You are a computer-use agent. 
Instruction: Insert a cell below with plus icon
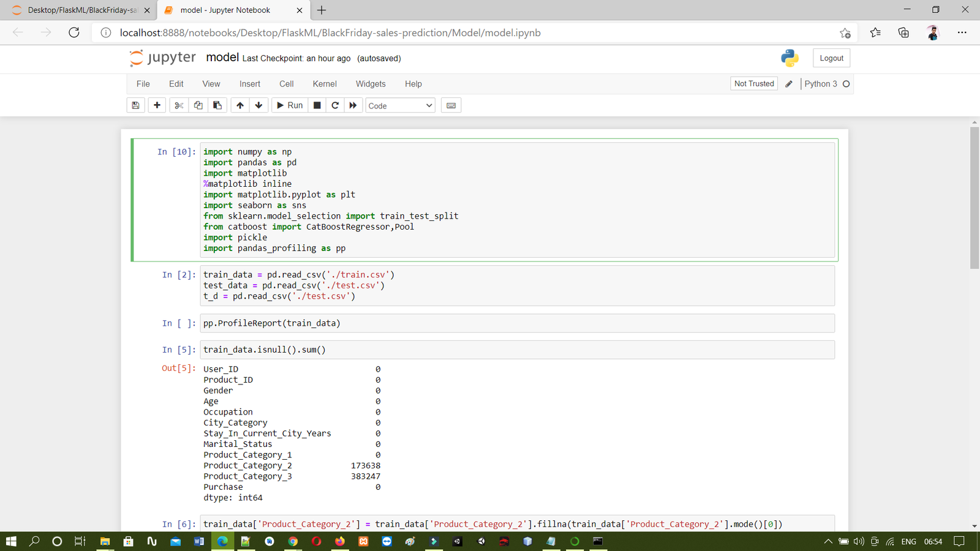click(157, 105)
